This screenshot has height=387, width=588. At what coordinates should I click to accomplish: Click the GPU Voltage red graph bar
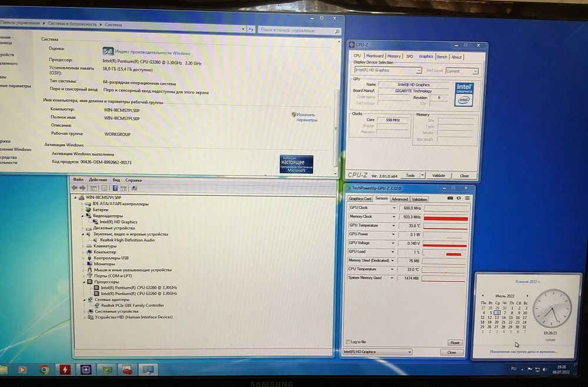(x=445, y=245)
